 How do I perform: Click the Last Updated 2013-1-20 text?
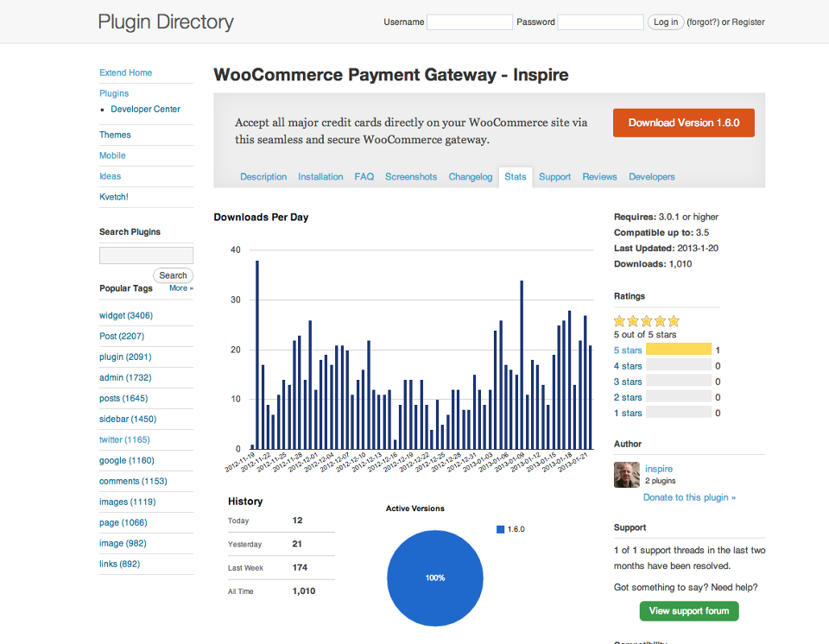click(666, 248)
